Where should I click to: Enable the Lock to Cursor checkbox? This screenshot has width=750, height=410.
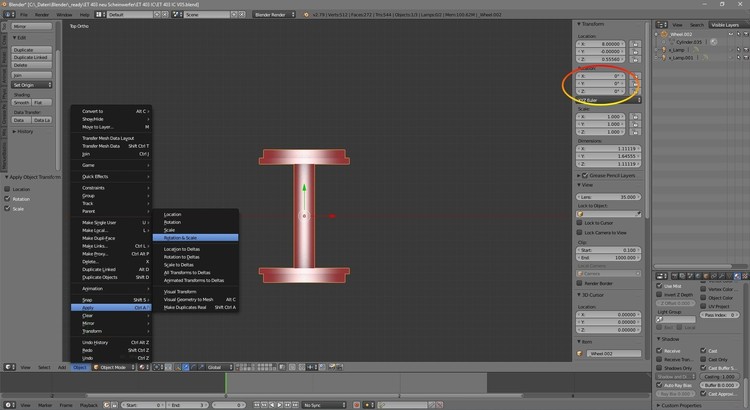[579, 222]
